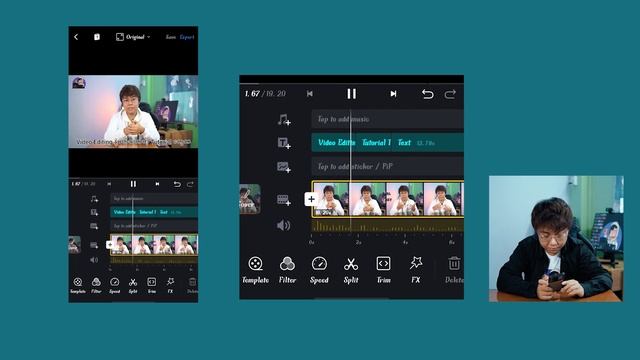Add video clip icon in the phone screen

click(94, 245)
